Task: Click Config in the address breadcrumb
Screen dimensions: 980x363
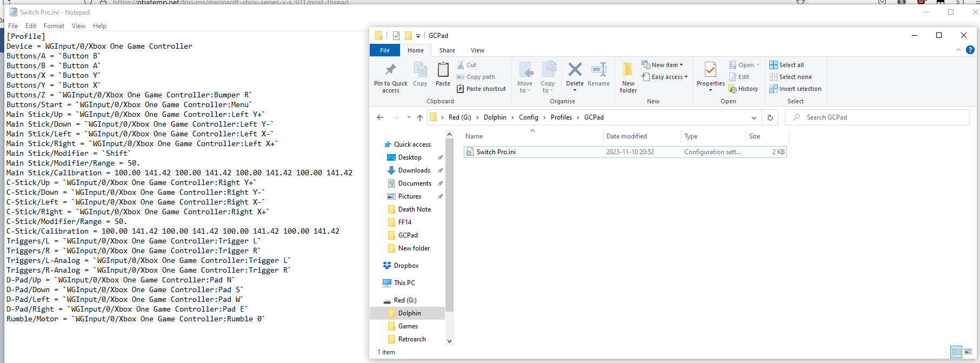Action: pos(529,117)
